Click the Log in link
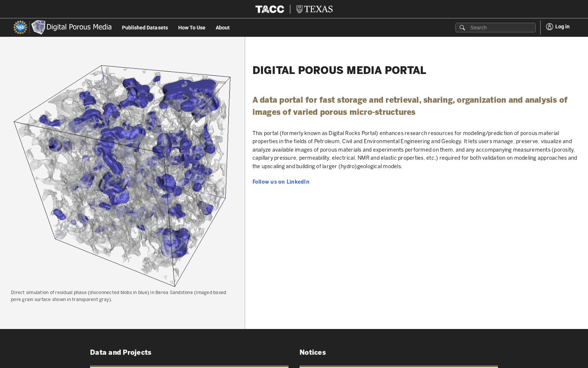588x368 pixels. pos(558,26)
